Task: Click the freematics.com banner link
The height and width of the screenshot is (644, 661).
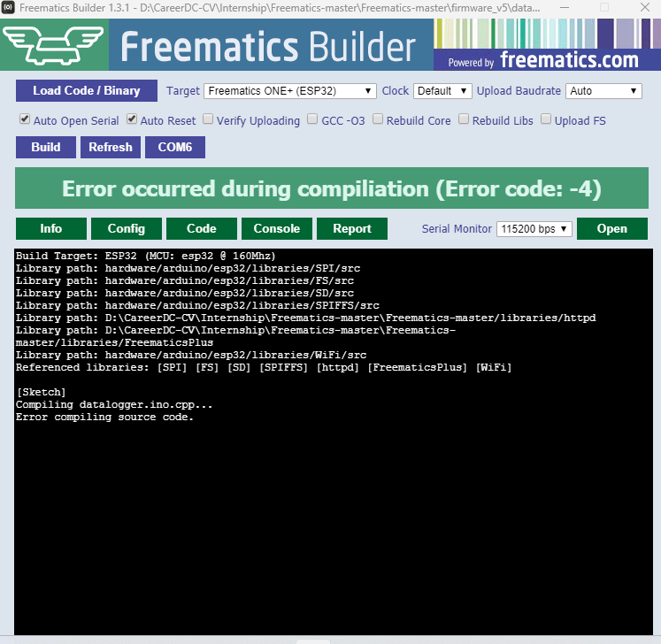Action: coord(547,60)
